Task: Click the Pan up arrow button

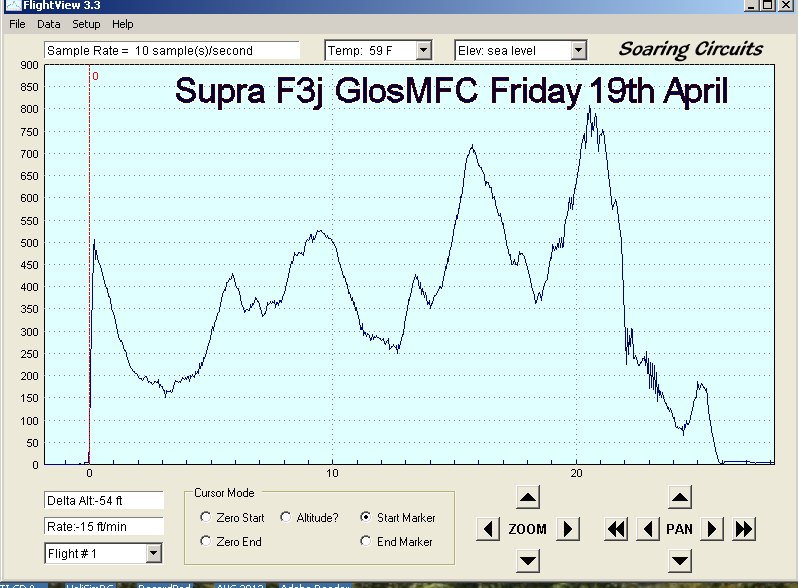Action: coord(679,497)
